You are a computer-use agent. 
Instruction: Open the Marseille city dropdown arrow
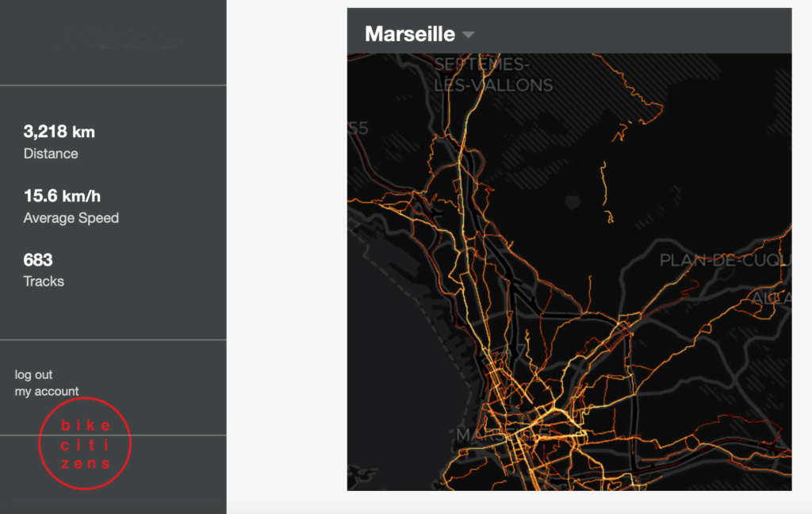click(x=468, y=35)
